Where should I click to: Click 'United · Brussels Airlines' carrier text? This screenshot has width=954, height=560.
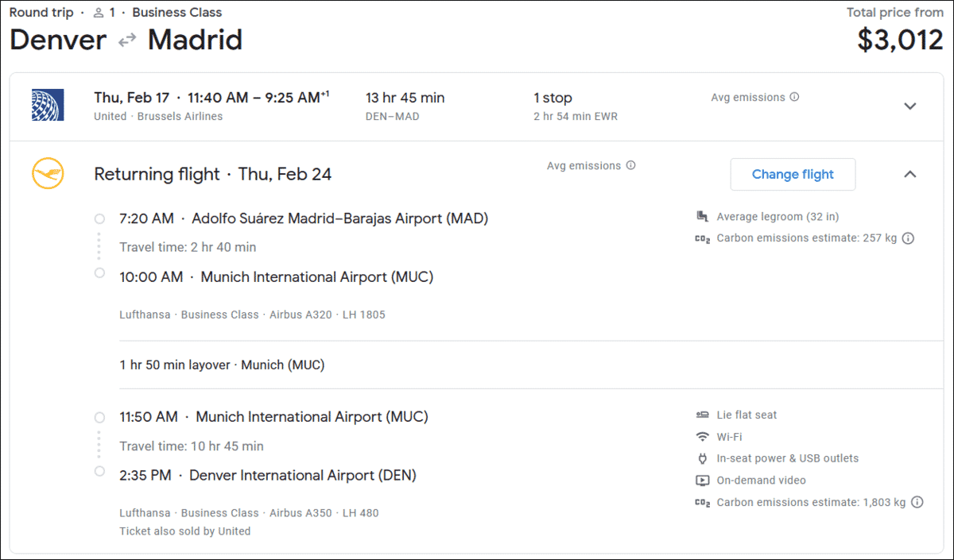point(158,117)
